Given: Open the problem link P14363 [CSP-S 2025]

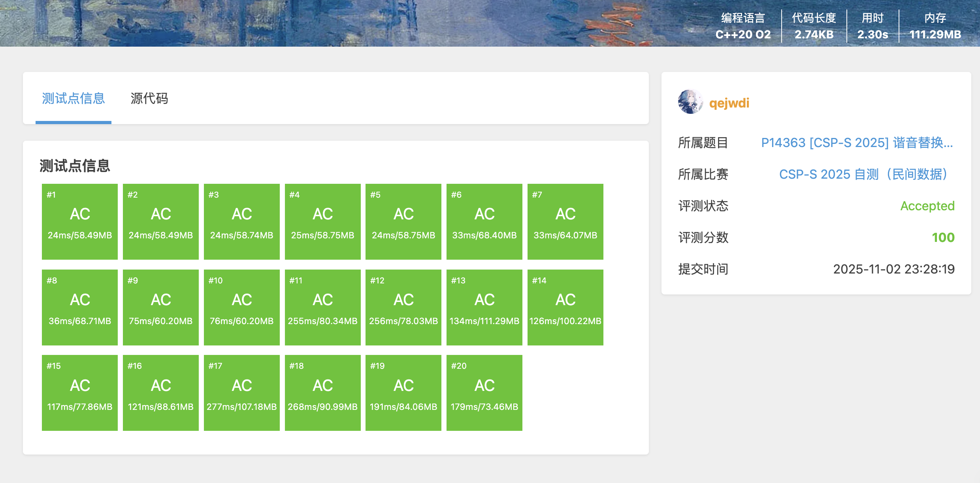Looking at the screenshot, I should [x=857, y=143].
